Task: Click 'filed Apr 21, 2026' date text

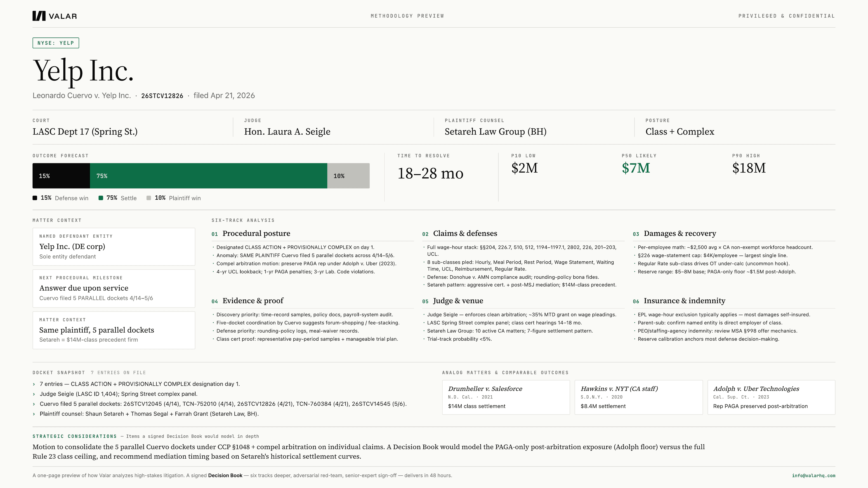Action: tap(224, 95)
